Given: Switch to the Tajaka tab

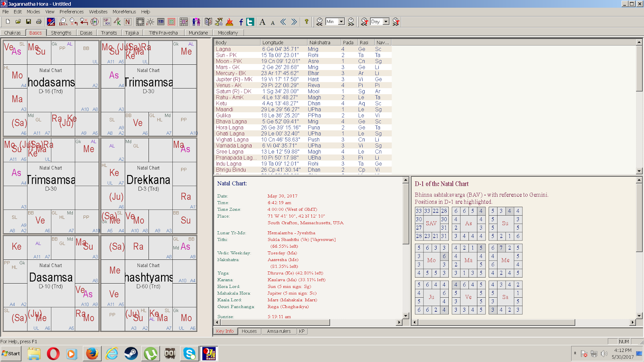Looking at the screenshot, I should pyautogui.click(x=132, y=33).
